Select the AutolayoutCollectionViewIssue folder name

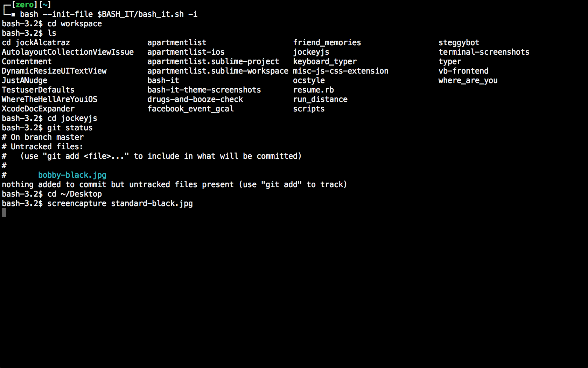(68, 52)
